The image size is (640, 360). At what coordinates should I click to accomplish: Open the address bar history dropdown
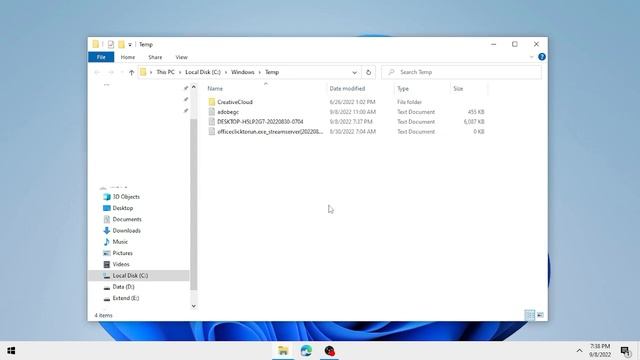(x=354, y=72)
